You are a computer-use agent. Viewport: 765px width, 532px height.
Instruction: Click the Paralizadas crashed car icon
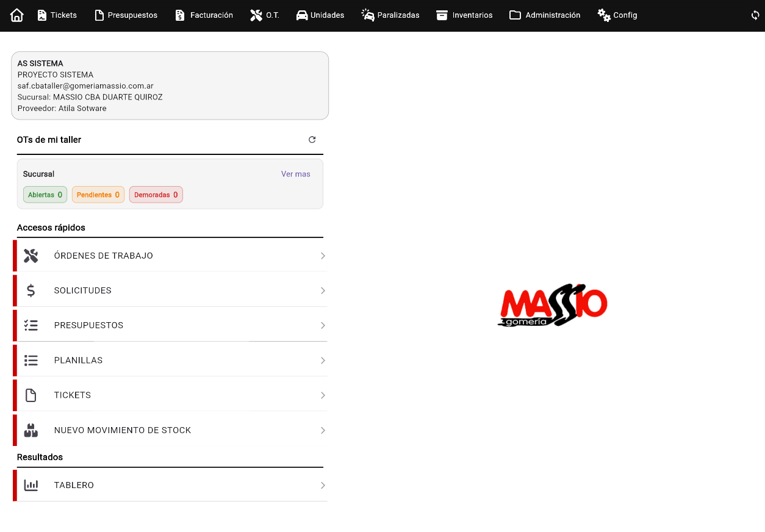[368, 15]
